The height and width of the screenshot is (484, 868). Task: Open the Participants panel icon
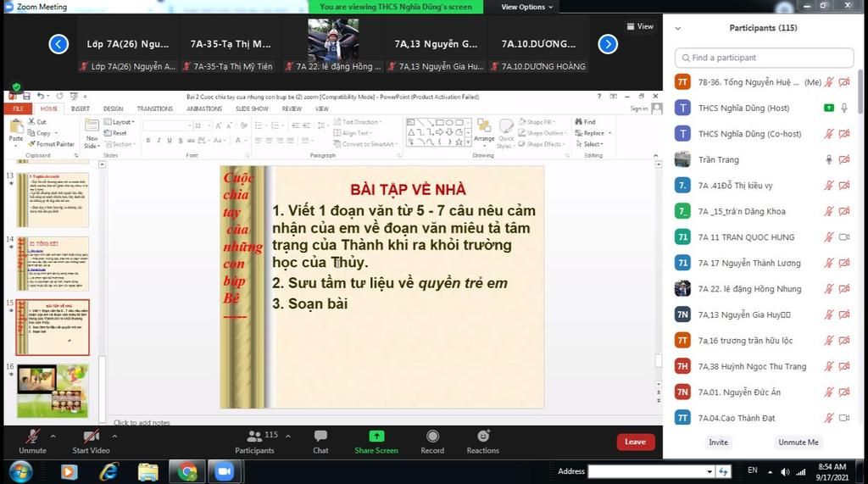254,436
